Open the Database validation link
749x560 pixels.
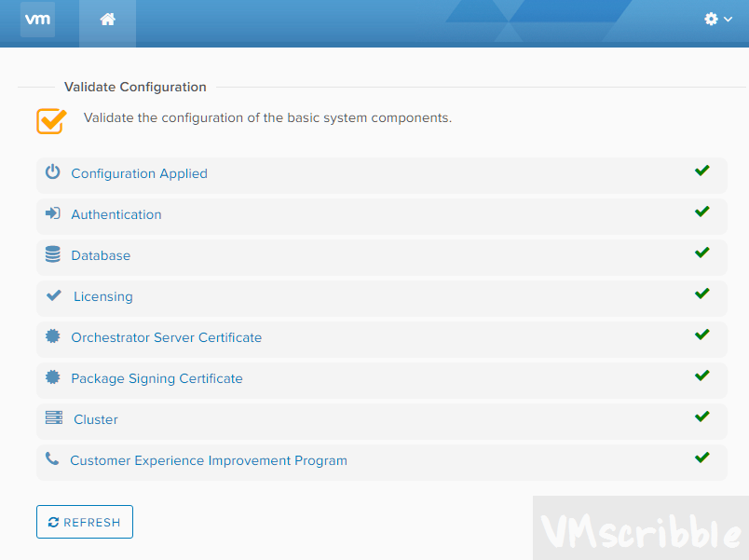pyautogui.click(x=101, y=255)
